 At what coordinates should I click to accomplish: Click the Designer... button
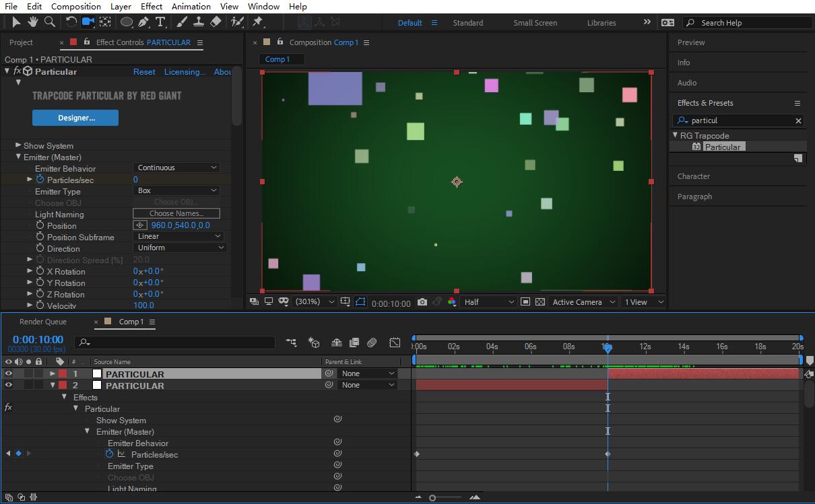[x=75, y=118]
